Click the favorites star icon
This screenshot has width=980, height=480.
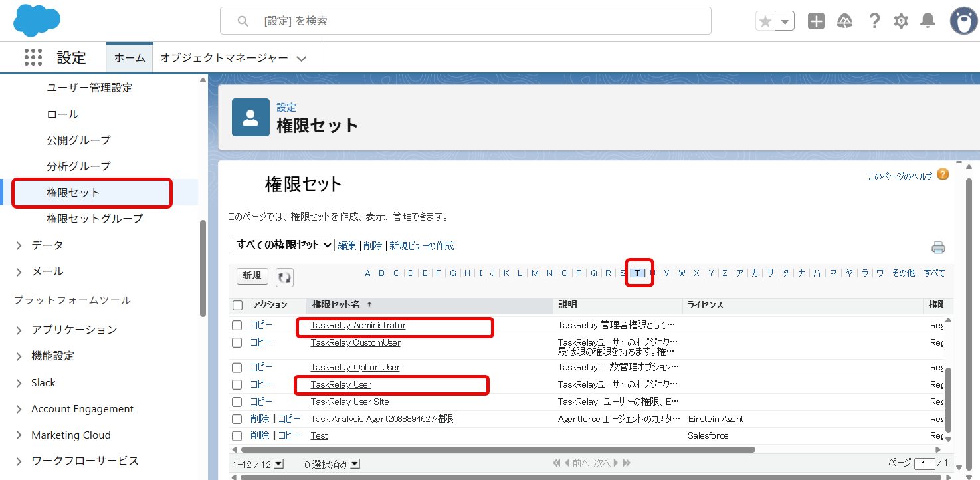pyautogui.click(x=765, y=21)
